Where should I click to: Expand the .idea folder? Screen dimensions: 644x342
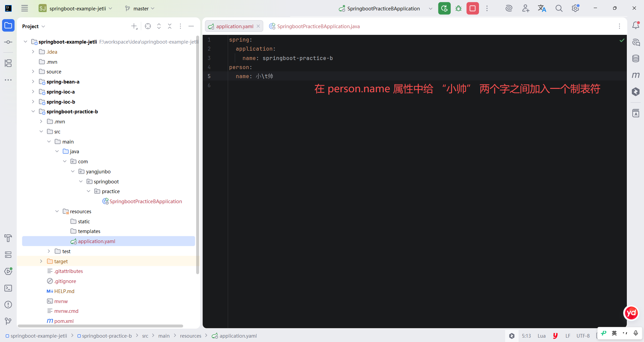[33, 52]
